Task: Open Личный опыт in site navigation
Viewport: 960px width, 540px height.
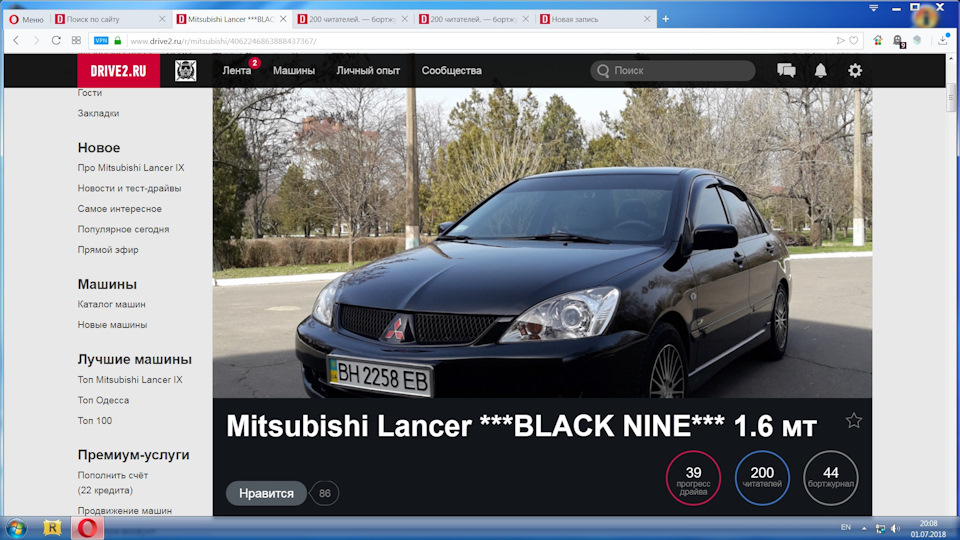Action: (x=368, y=70)
